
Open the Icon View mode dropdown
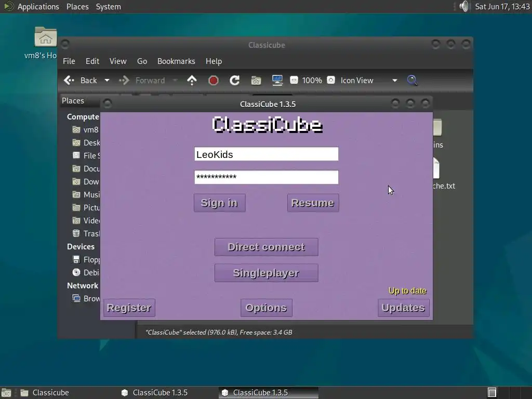(369, 81)
